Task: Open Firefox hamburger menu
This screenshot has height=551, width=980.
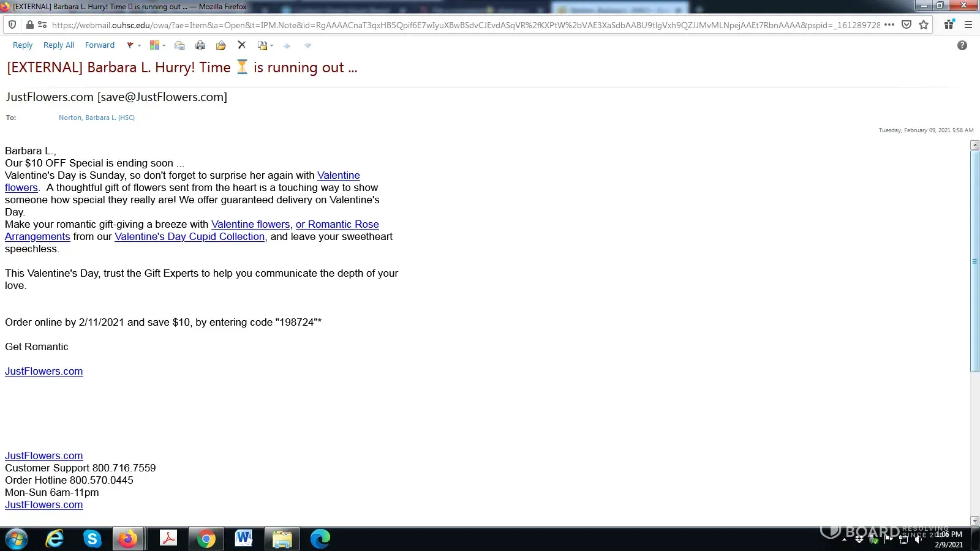Action: pyautogui.click(x=968, y=25)
